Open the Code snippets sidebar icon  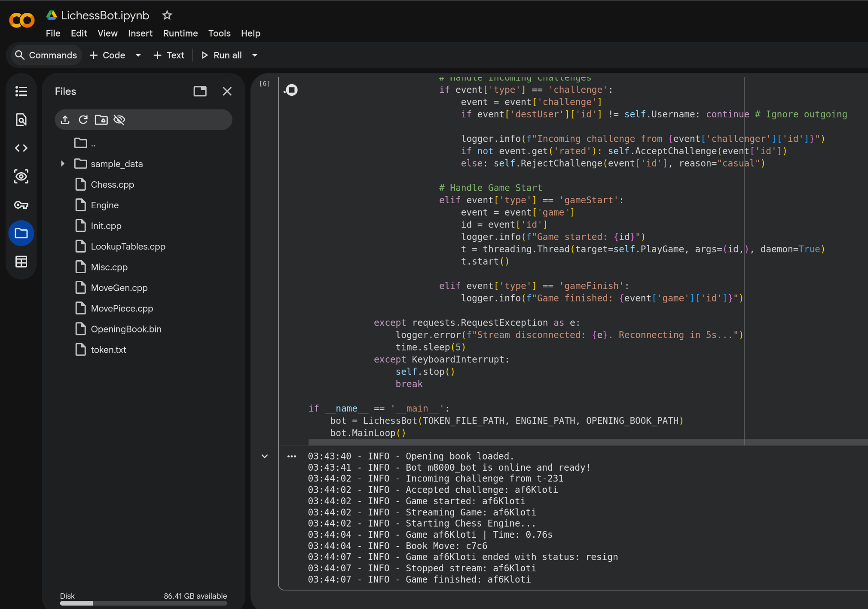[x=21, y=148]
